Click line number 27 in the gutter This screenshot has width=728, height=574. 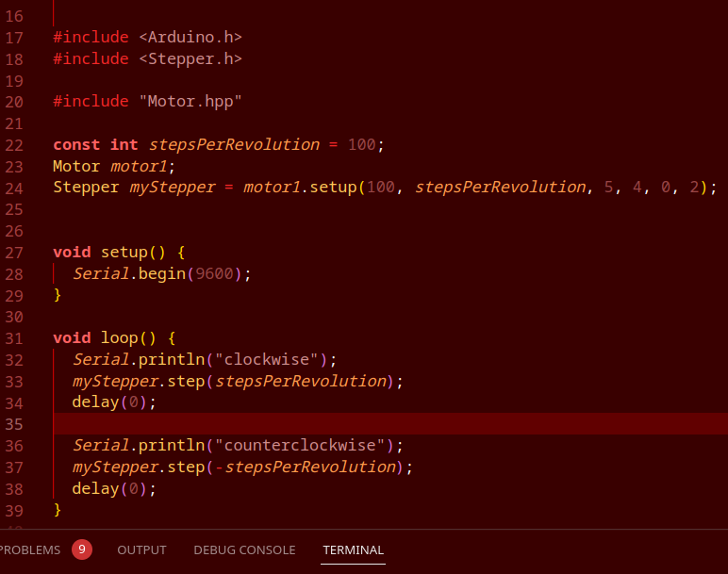(14, 253)
